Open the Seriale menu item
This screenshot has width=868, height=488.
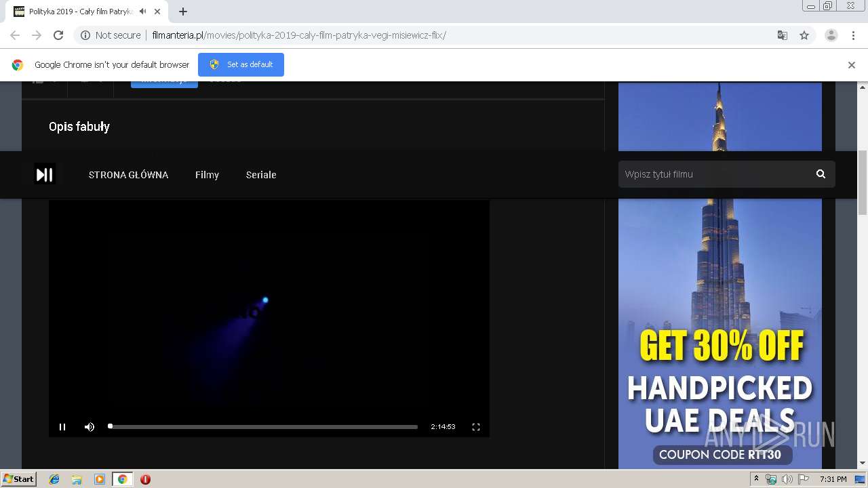click(x=261, y=175)
